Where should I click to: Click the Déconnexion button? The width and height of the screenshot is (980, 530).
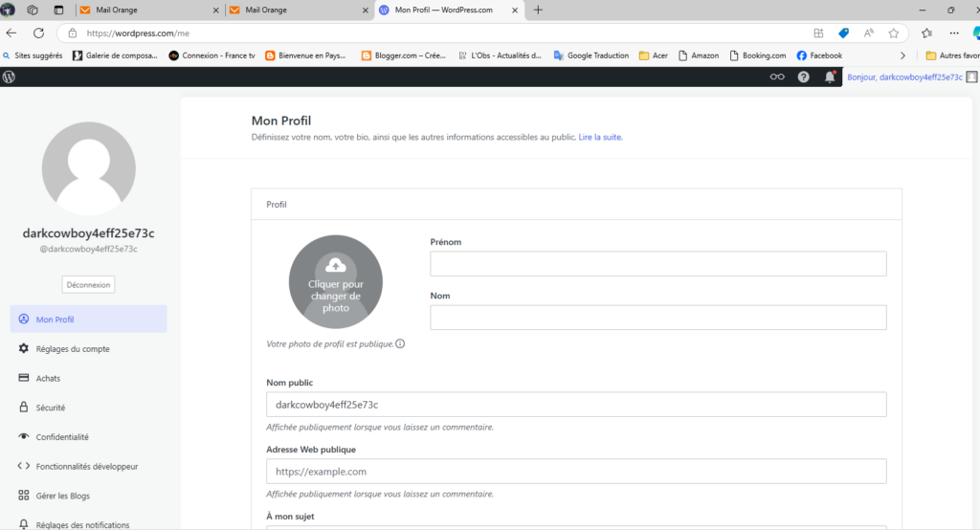point(88,284)
